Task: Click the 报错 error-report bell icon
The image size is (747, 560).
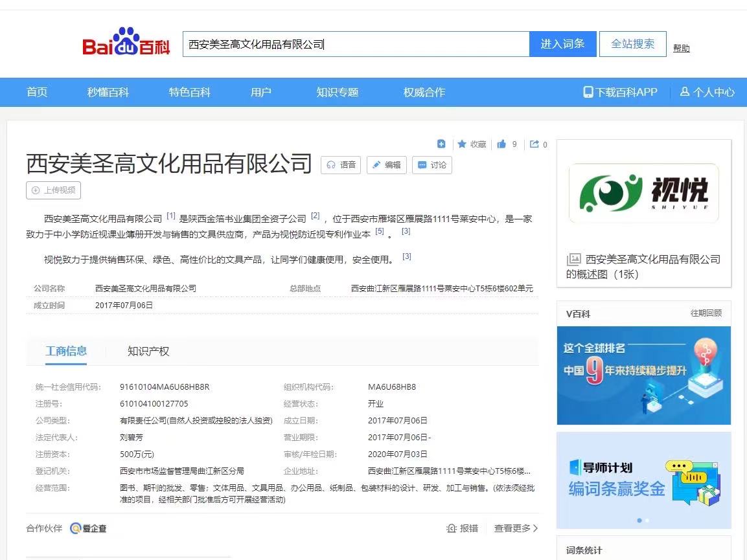Action: 452,528
